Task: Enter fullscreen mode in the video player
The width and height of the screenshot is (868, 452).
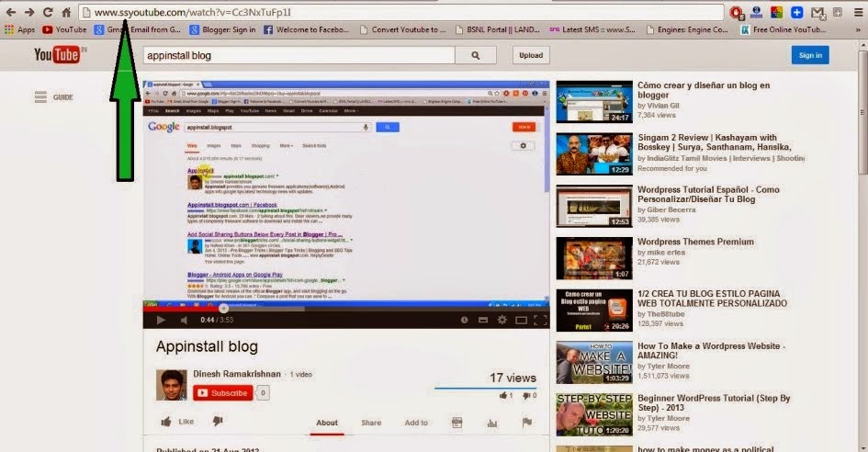Action: tap(540, 320)
